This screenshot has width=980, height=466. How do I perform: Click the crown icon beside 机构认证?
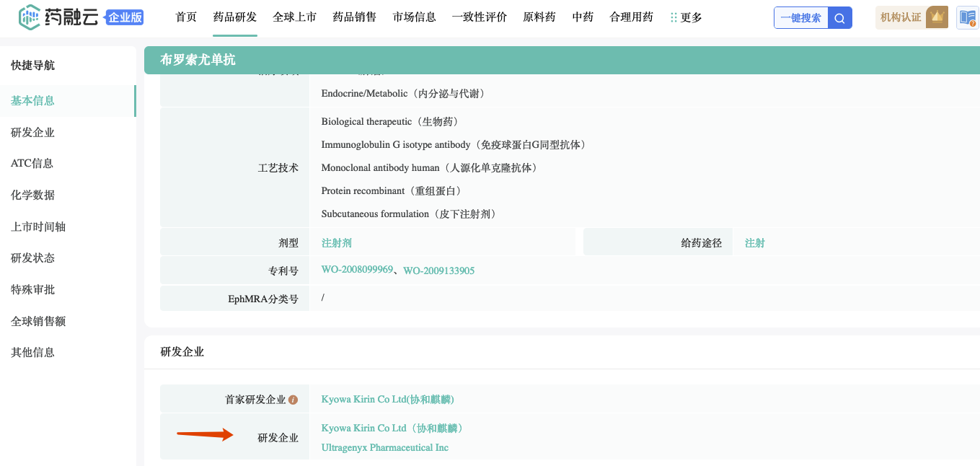(x=937, y=17)
